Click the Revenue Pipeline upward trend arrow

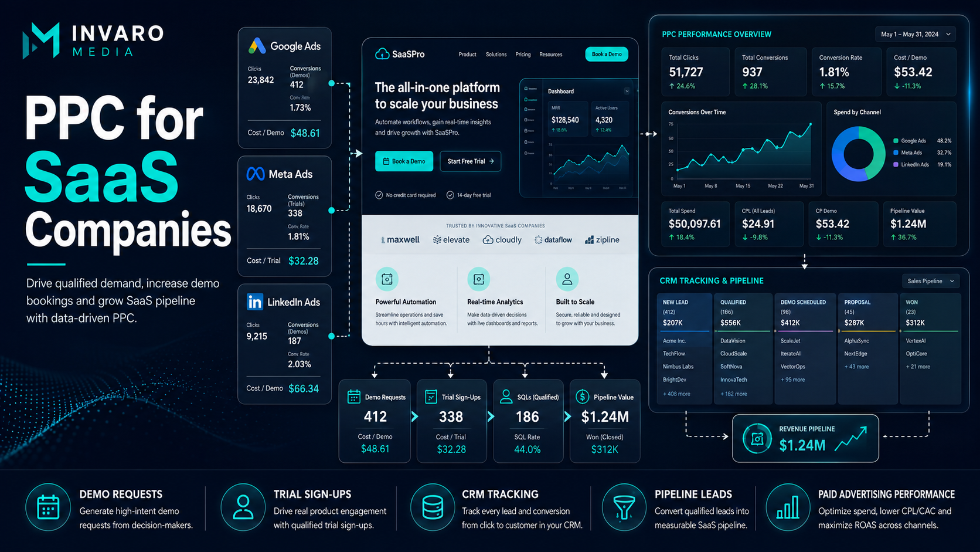(x=850, y=439)
